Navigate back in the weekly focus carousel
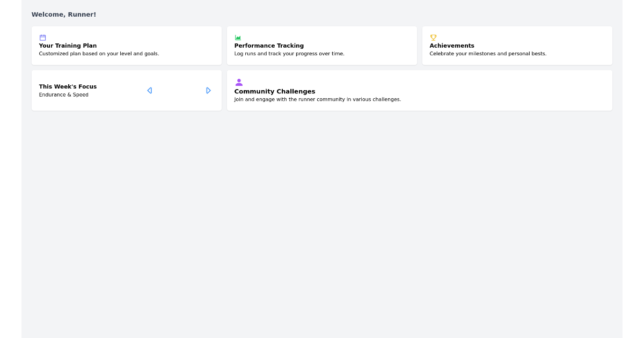 150,90
